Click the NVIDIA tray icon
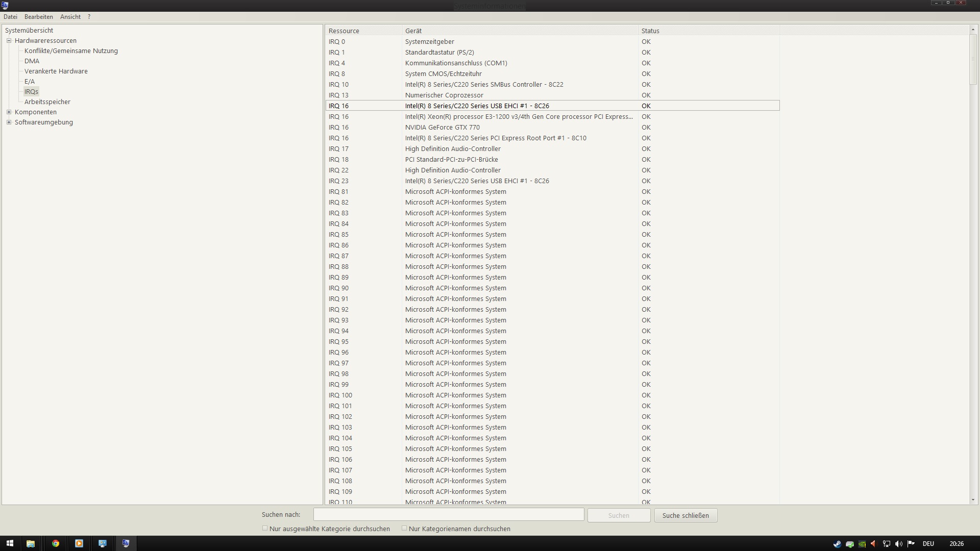This screenshot has width=980, height=551. point(862,544)
